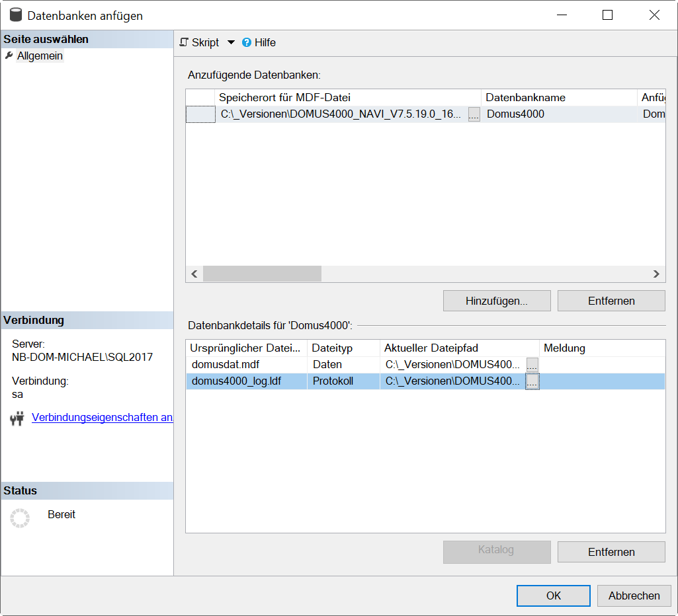The height and width of the screenshot is (616, 678).
Task: Browse the file path for domus4000_log.ldf via the ellipsis
Action: pyautogui.click(x=532, y=381)
